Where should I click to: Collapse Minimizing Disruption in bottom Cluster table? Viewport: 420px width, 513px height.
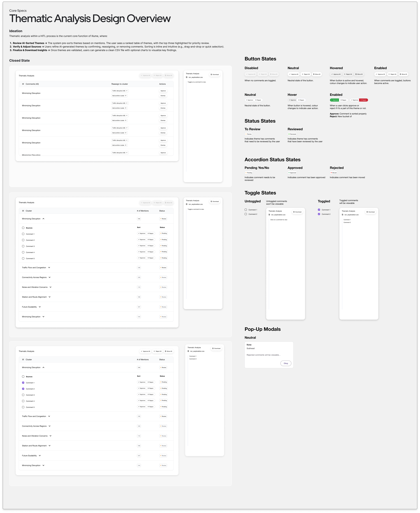pos(44,367)
